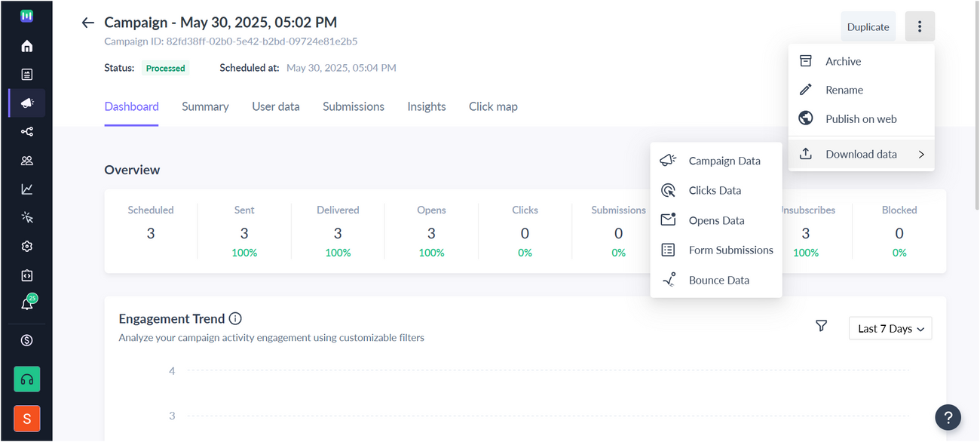Image resolution: width=980 pixels, height=442 pixels.
Task: Click the scheduled time May 30, 2025, 05:04 PM
Action: (x=341, y=67)
